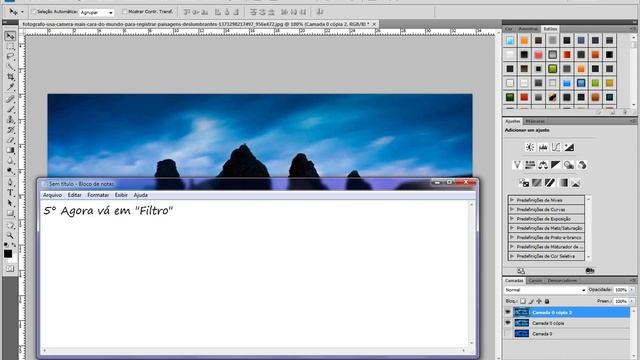This screenshot has width=640, height=360.
Task: Select the Zoom tool
Action: tap(10, 236)
